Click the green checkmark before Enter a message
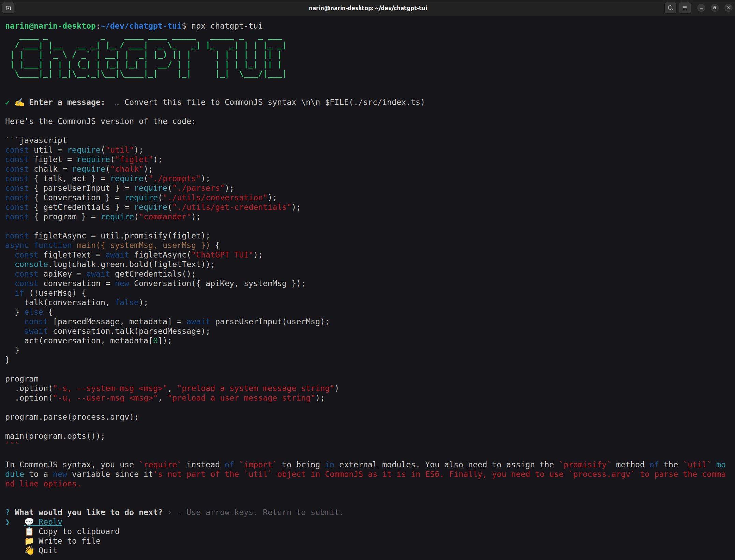Screen dimensions: 735x560 [x=7, y=103]
